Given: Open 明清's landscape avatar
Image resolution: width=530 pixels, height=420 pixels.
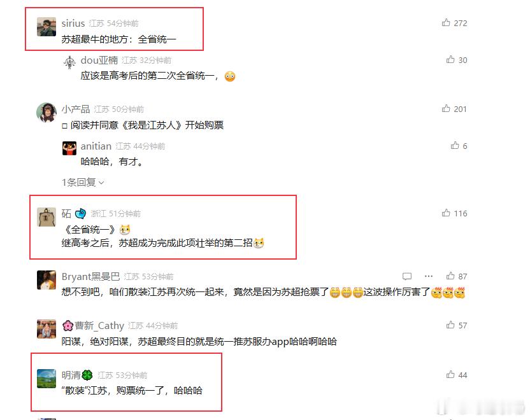Looking at the screenshot, I should point(47,379).
